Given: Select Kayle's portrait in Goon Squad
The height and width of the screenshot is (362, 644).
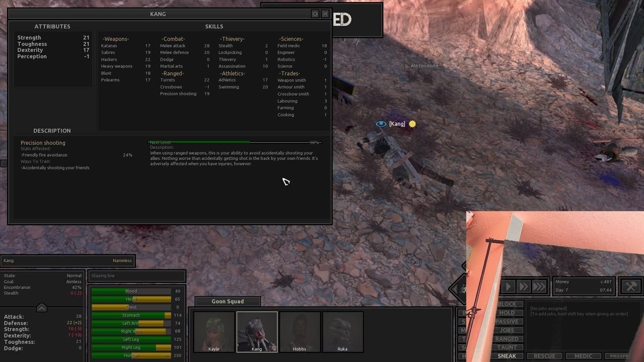Looking at the screenshot, I should click(x=214, y=332).
